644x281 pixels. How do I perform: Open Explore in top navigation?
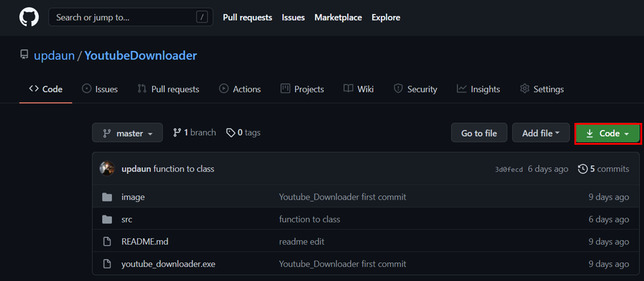coord(386,17)
